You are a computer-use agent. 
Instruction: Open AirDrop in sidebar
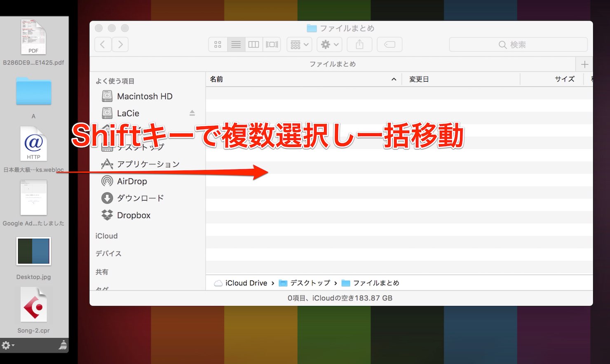132,181
